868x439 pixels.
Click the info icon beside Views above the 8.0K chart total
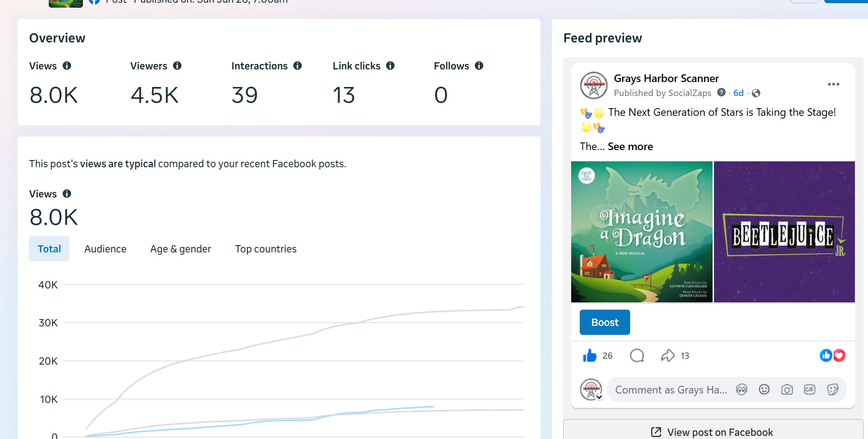[67, 194]
